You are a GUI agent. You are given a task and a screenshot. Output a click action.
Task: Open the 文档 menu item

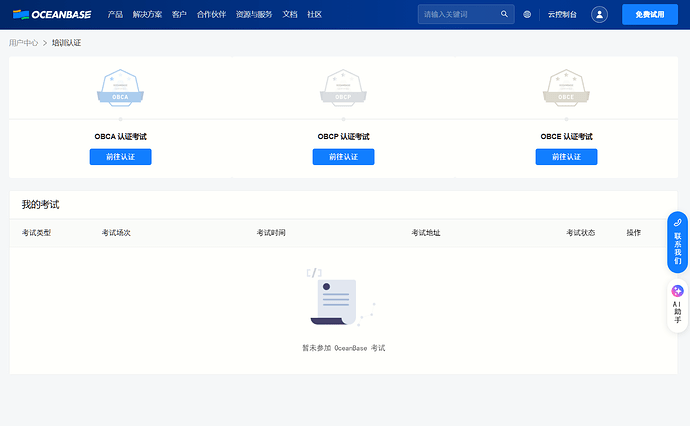[290, 15]
